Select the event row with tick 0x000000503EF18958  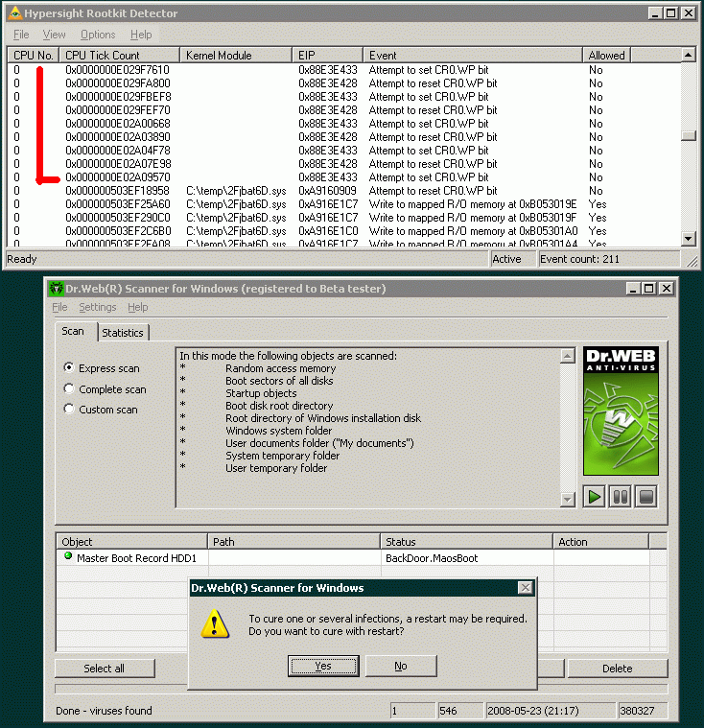[343, 191]
